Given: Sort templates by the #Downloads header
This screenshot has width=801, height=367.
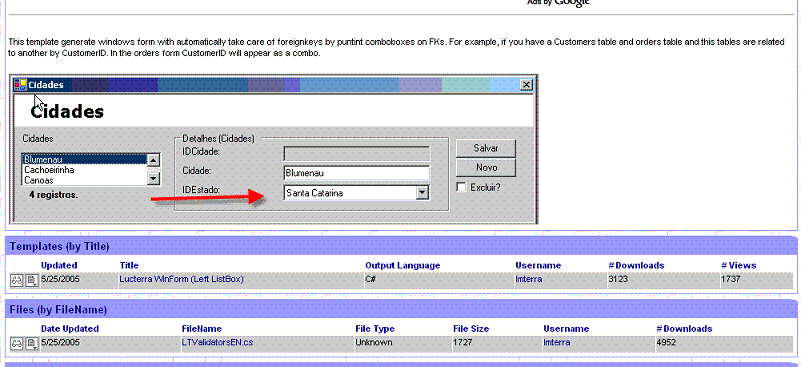Looking at the screenshot, I should click(x=636, y=265).
